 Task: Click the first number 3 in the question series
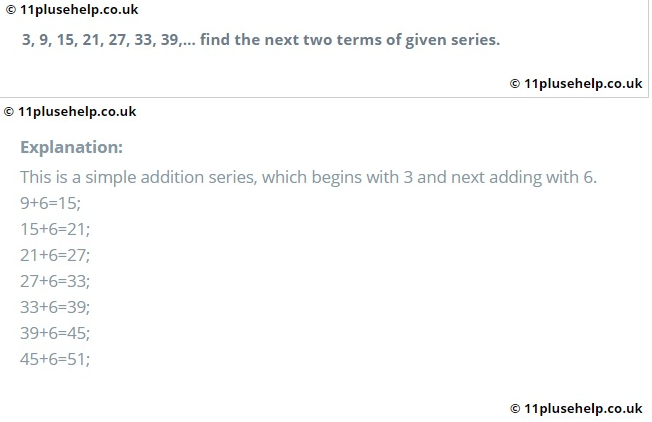click(x=26, y=41)
